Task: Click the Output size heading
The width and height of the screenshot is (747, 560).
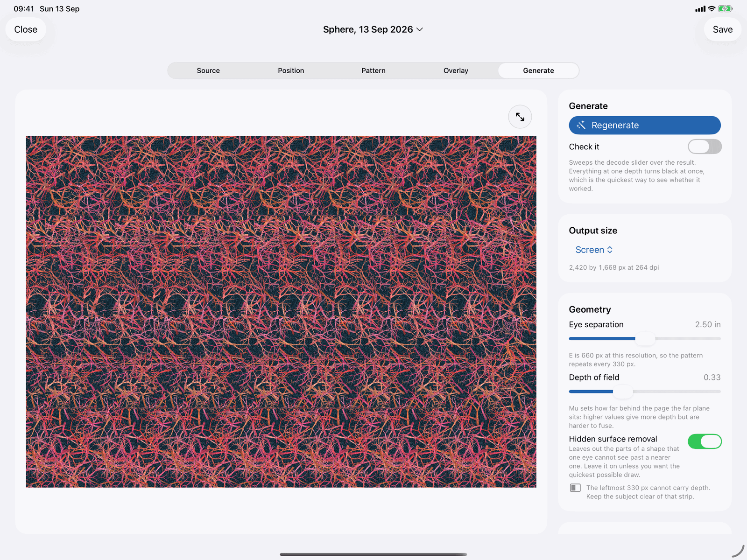Action: pyautogui.click(x=593, y=231)
